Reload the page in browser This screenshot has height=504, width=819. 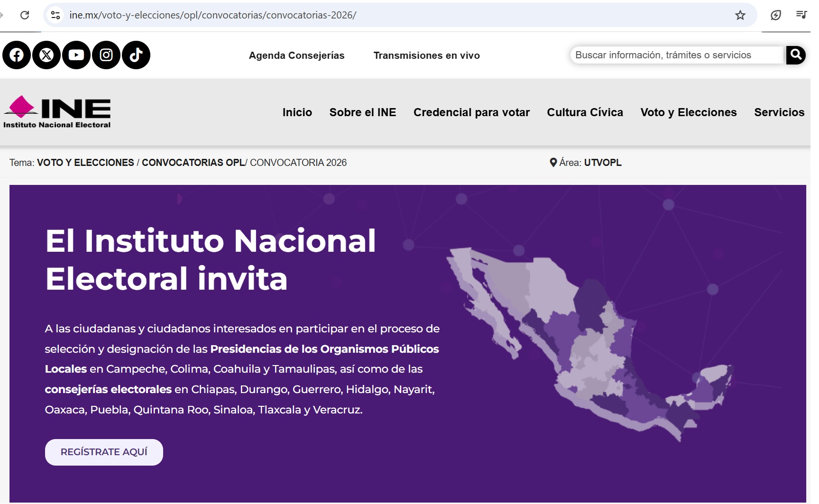(x=25, y=15)
